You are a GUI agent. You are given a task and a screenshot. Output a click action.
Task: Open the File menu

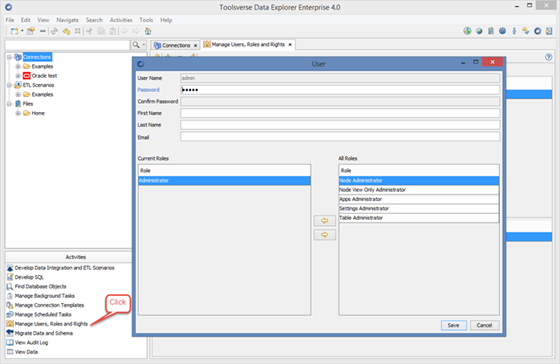click(10, 20)
